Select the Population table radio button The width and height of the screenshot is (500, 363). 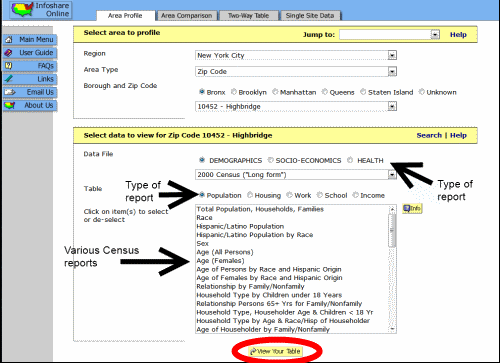[x=202, y=195]
